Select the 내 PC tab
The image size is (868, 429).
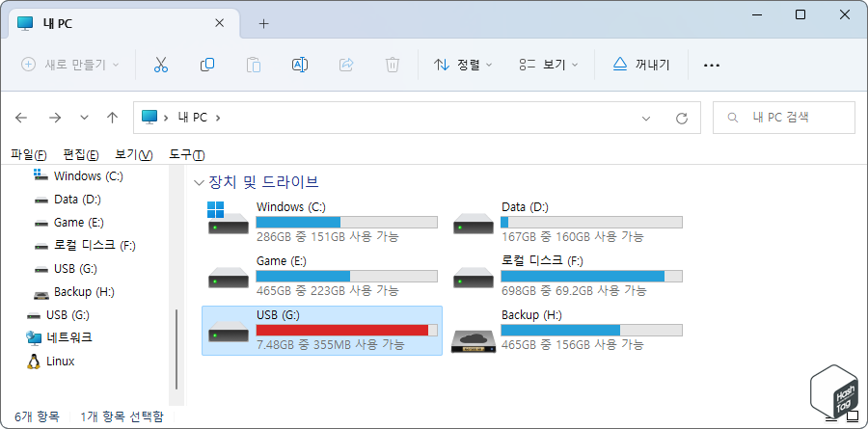(124, 23)
